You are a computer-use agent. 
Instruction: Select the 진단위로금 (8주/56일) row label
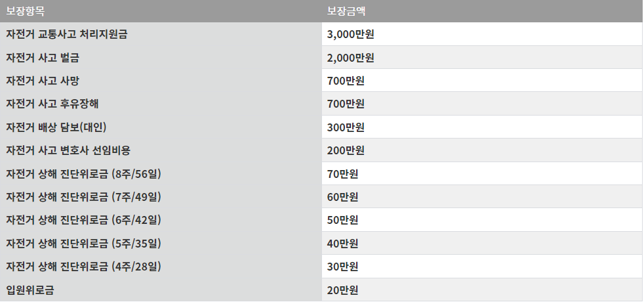click(x=83, y=174)
